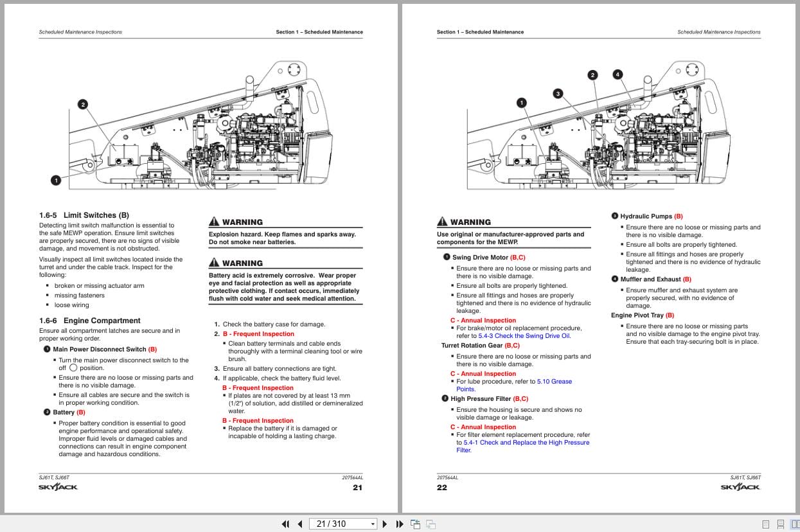Click the page 22 engine compartment diagram
Viewport: 800px width, 532px height.
click(x=598, y=124)
